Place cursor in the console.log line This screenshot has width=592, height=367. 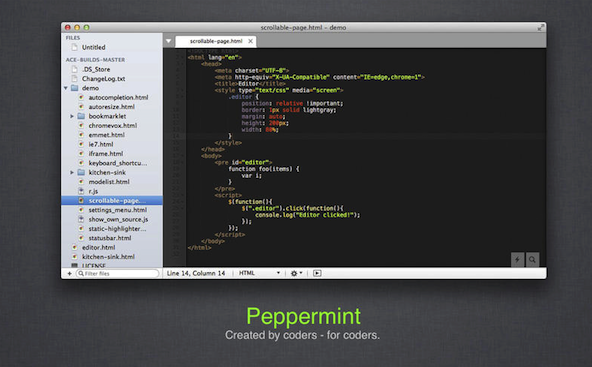point(308,215)
